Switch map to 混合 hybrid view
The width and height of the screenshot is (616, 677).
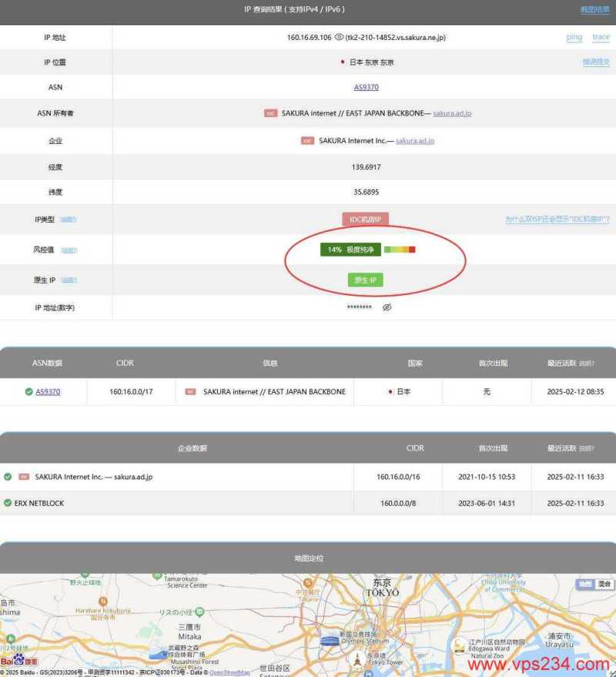click(604, 585)
